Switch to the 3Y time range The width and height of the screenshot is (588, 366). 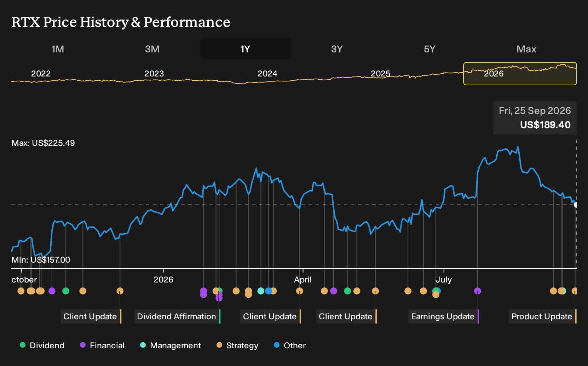337,49
